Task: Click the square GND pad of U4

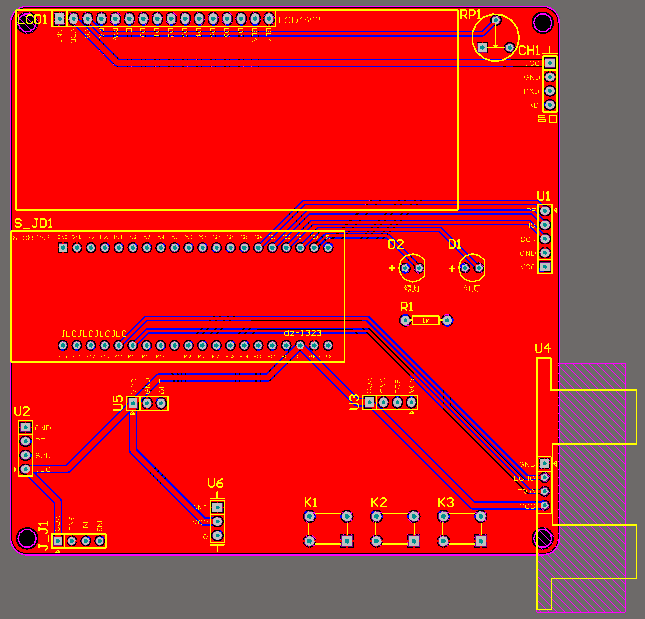Action: (545, 464)
